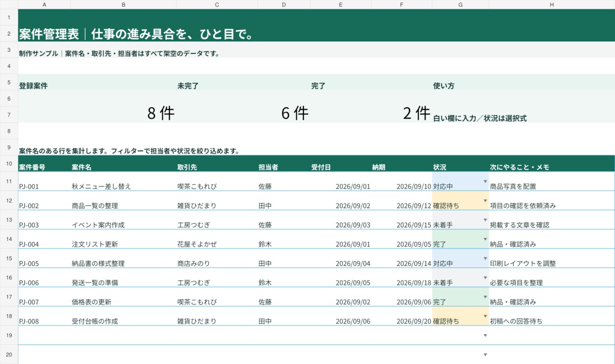Select column F header
The width and height of the screenshot is (615, 364).
pyautogui.click(x=402, y=5)
